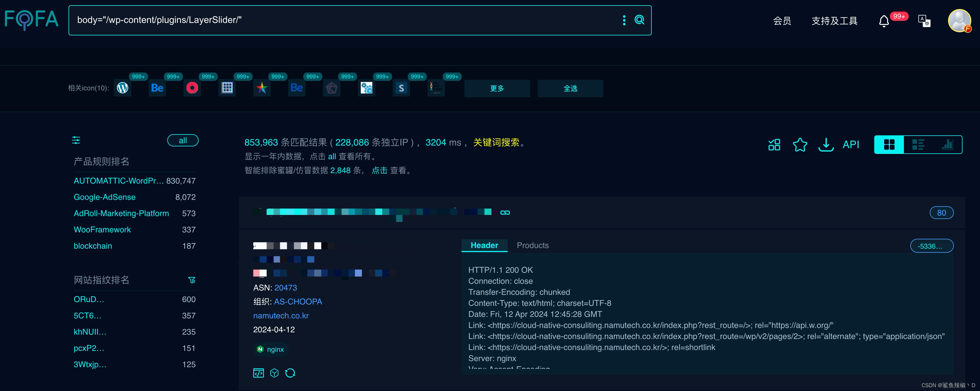Click the -5336… hash badge

coord(932,246)
